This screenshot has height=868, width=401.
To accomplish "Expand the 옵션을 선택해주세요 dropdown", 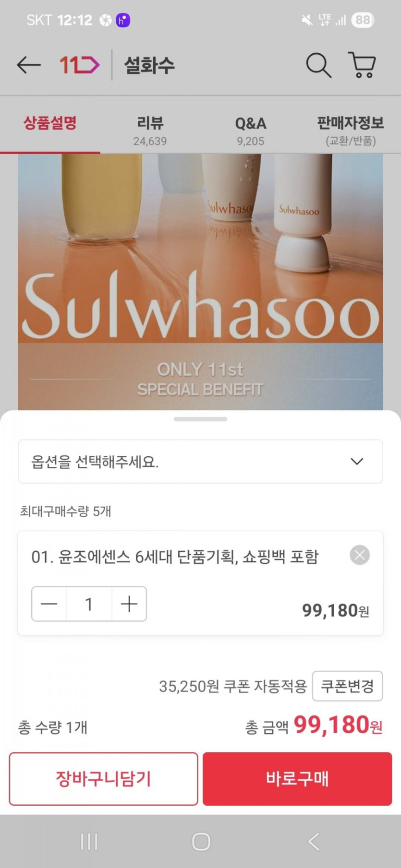I will [x=200, y=462].
